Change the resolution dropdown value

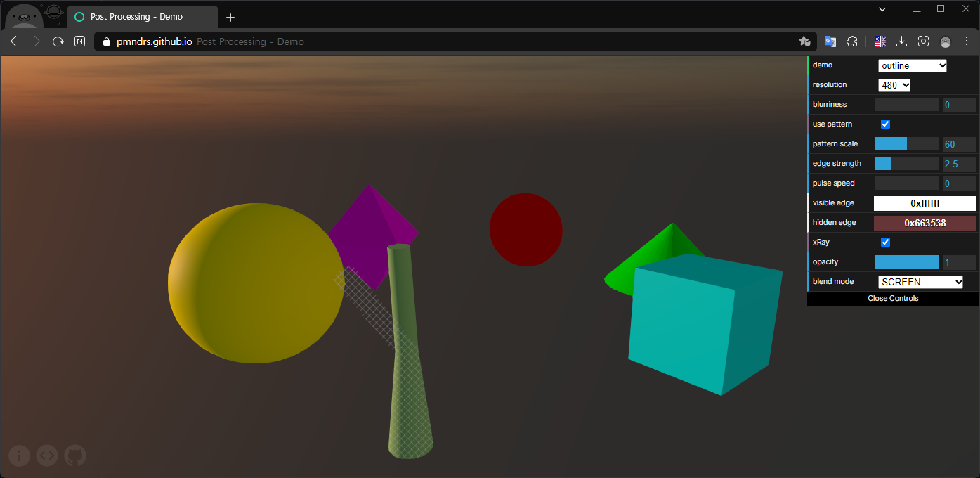coord(894,85)
